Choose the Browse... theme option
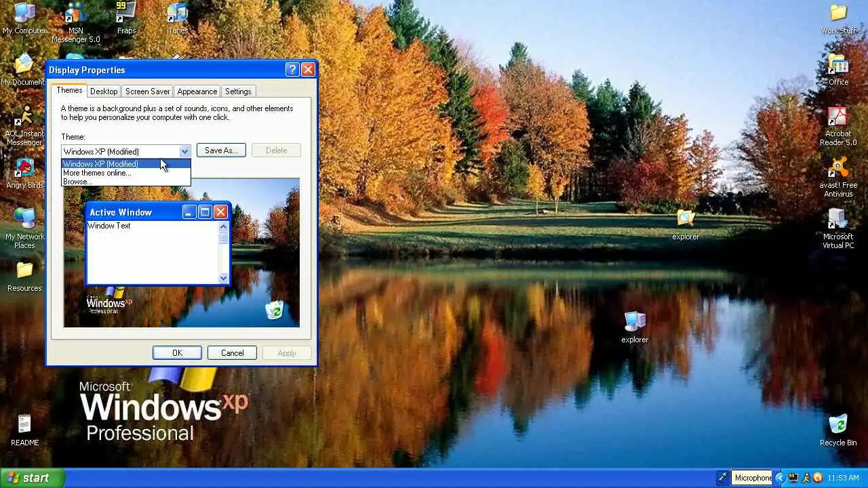Screen dimensions: 868x488 (126, 182)
